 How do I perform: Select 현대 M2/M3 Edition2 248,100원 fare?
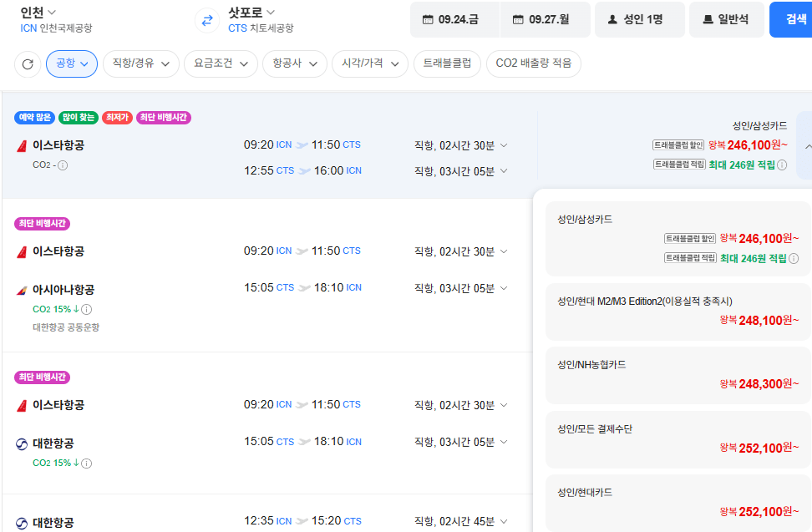[678, 312]
